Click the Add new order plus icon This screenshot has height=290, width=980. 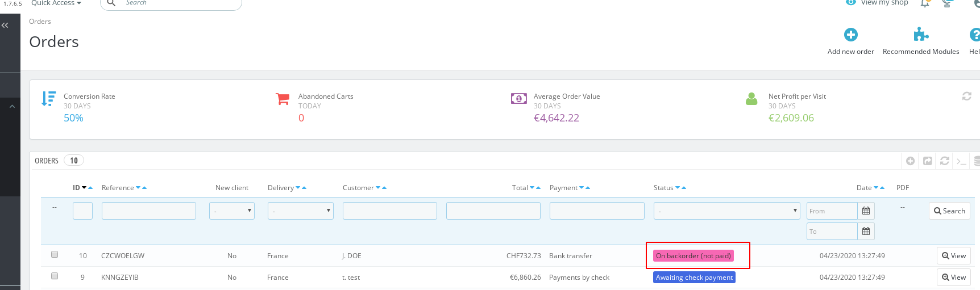tap(850, 35)
